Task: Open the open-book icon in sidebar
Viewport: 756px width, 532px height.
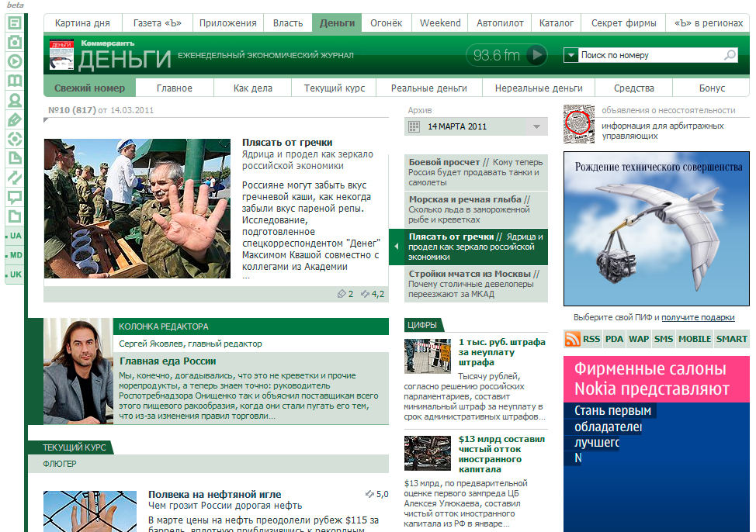Action: pyautogui.click(x=15, y=81)
